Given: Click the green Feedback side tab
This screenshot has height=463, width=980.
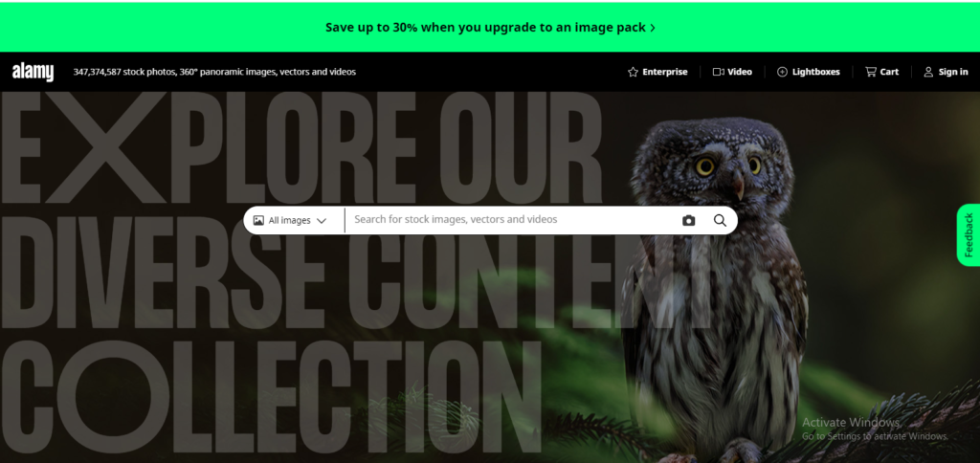Looking at the screenshot, I should point(969,235).
